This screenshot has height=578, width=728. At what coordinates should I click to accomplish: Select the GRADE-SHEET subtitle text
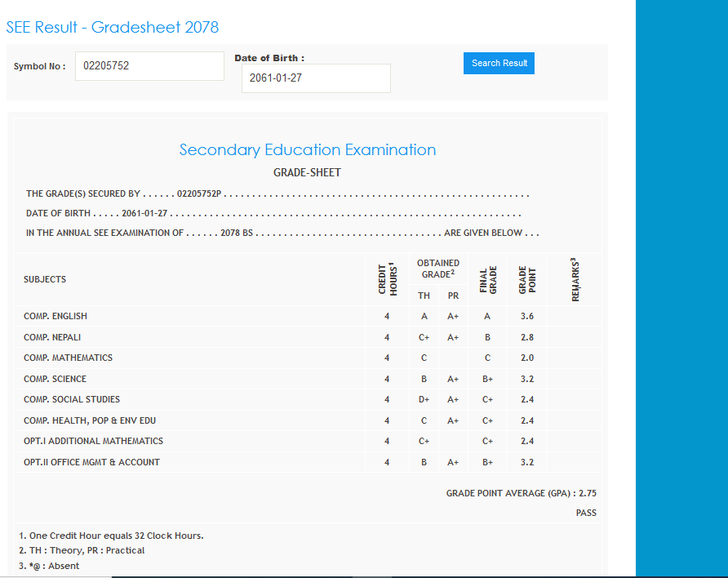[x=307, y=172]
